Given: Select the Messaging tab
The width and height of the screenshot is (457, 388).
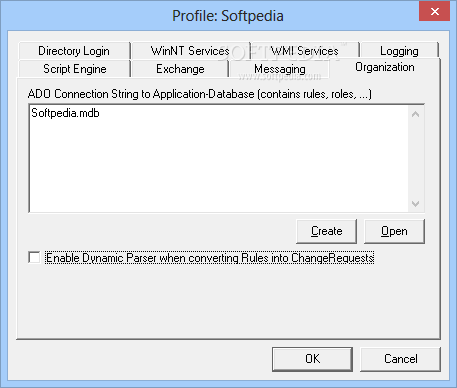Looking at the screenshot, I should click(279, 69).
